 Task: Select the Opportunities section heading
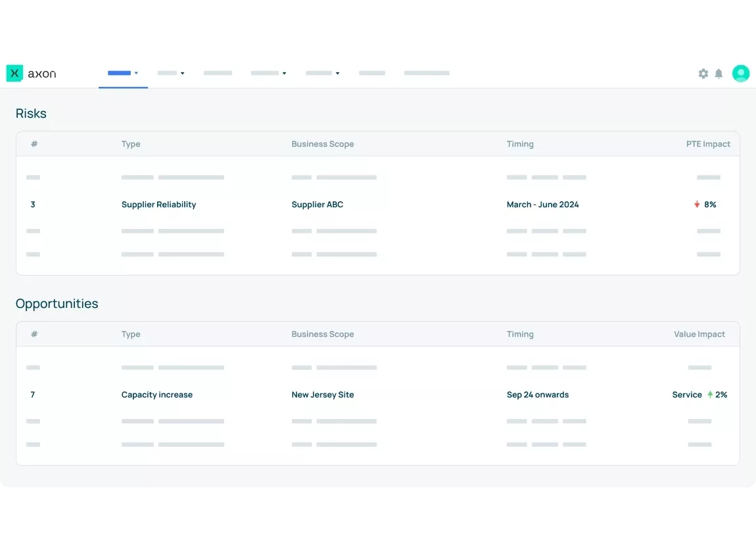pyautogui.click(x=57, y=303)
